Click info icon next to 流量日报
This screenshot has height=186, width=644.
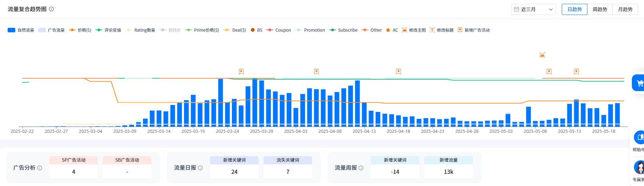click(200, 168)
